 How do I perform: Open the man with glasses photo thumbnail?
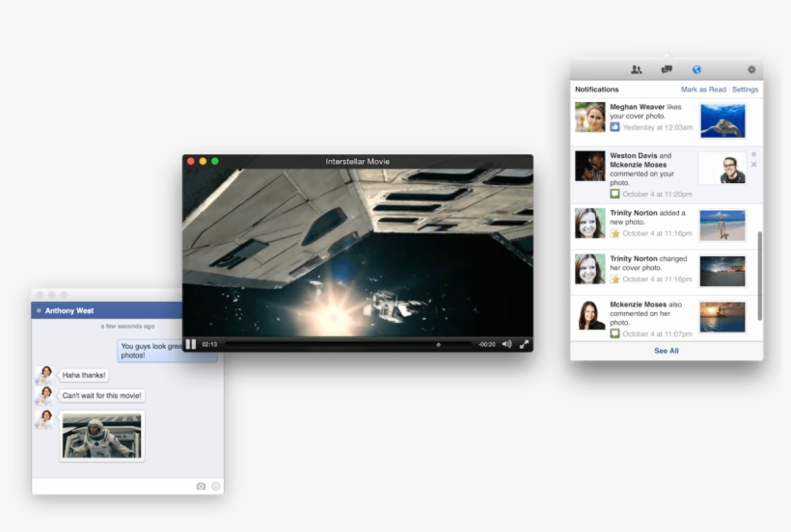click(723, 169)
